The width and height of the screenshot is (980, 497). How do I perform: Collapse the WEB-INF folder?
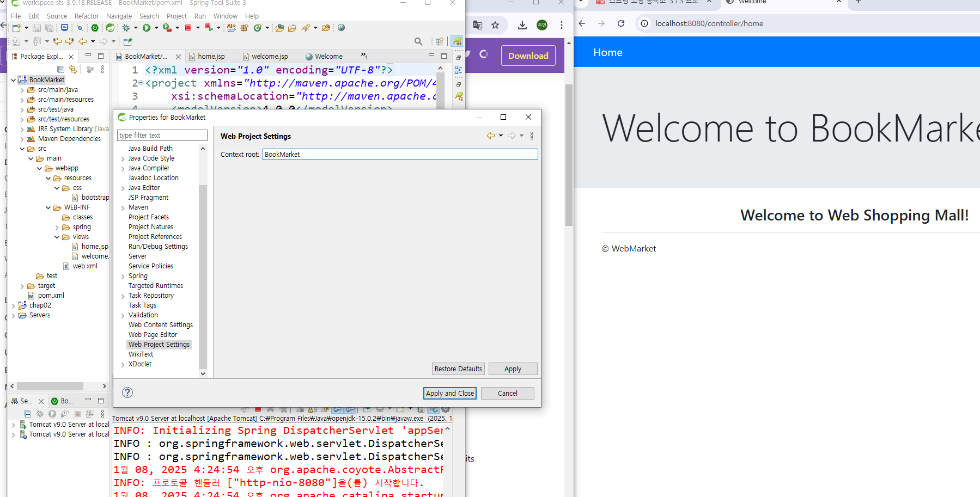pos(48,208)
